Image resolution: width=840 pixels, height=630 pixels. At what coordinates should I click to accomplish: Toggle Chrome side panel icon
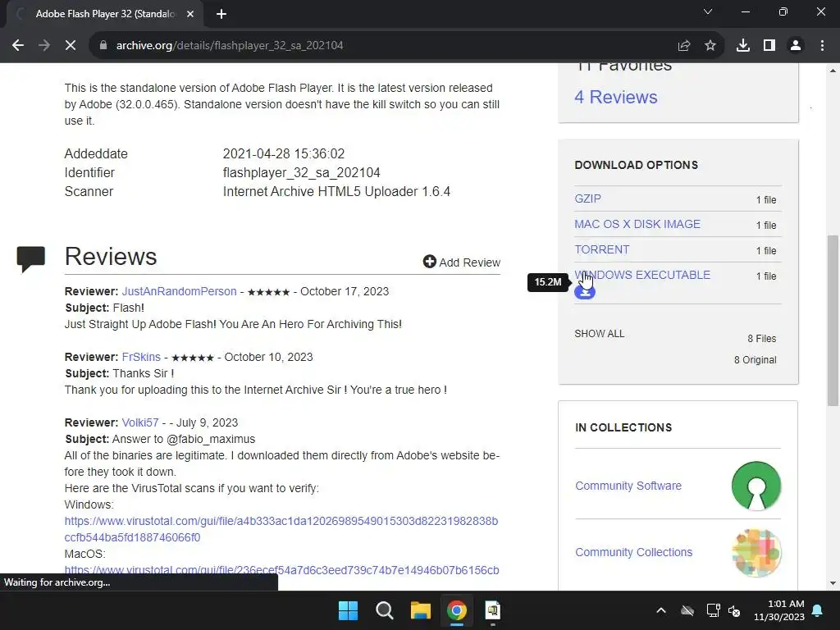click(769, 46)
